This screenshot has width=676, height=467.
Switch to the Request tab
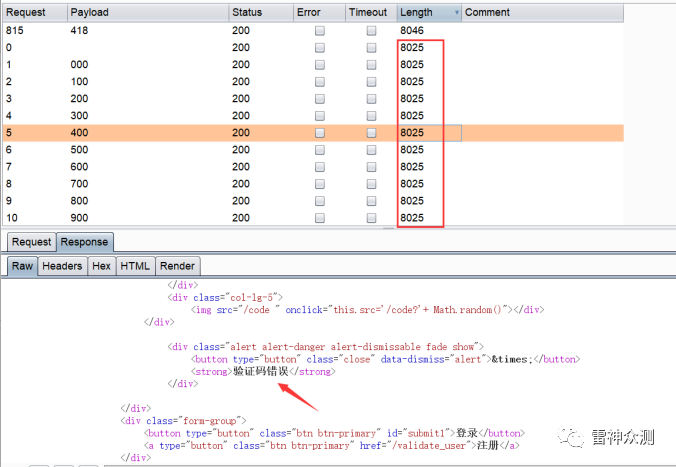point(31,242)
